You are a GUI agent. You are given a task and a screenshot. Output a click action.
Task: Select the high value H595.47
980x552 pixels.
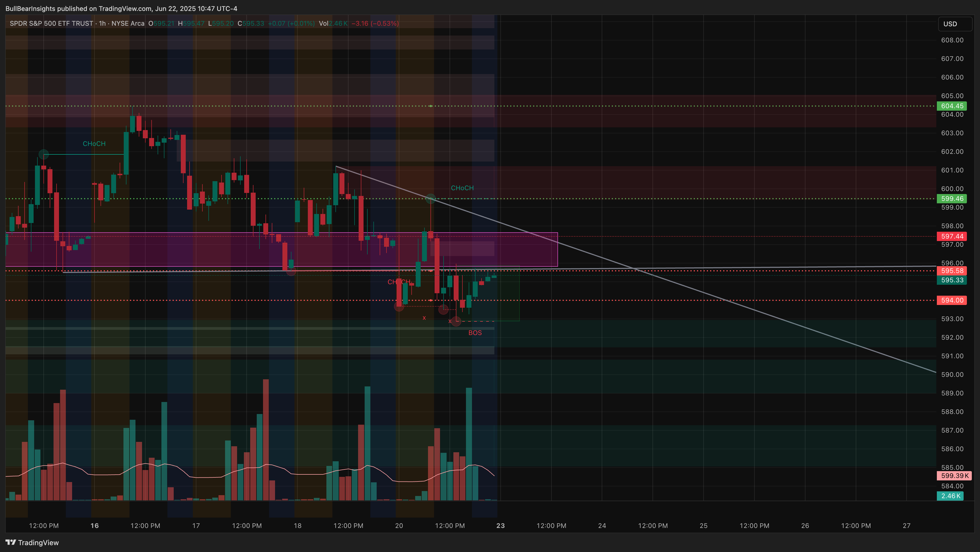point(191,24)
